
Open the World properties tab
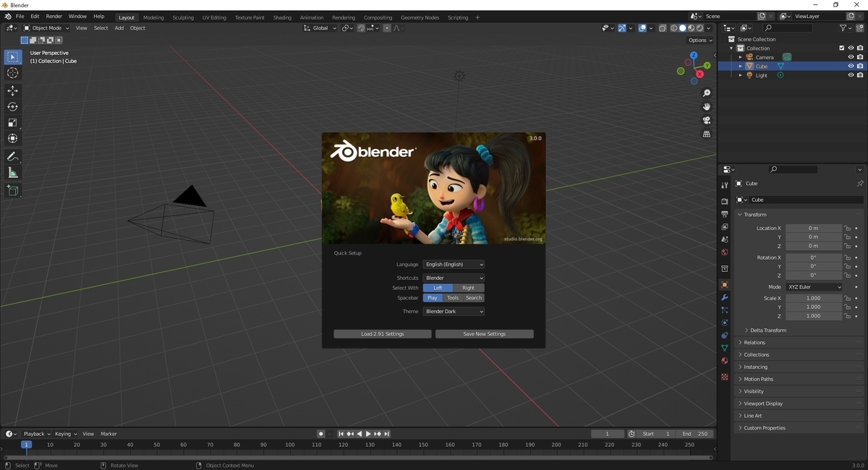point(725,252)
